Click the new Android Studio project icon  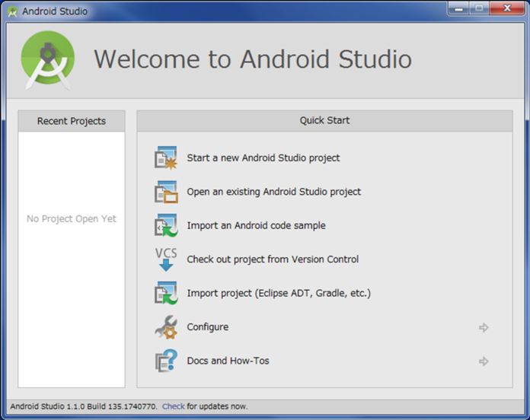[166, 158]
